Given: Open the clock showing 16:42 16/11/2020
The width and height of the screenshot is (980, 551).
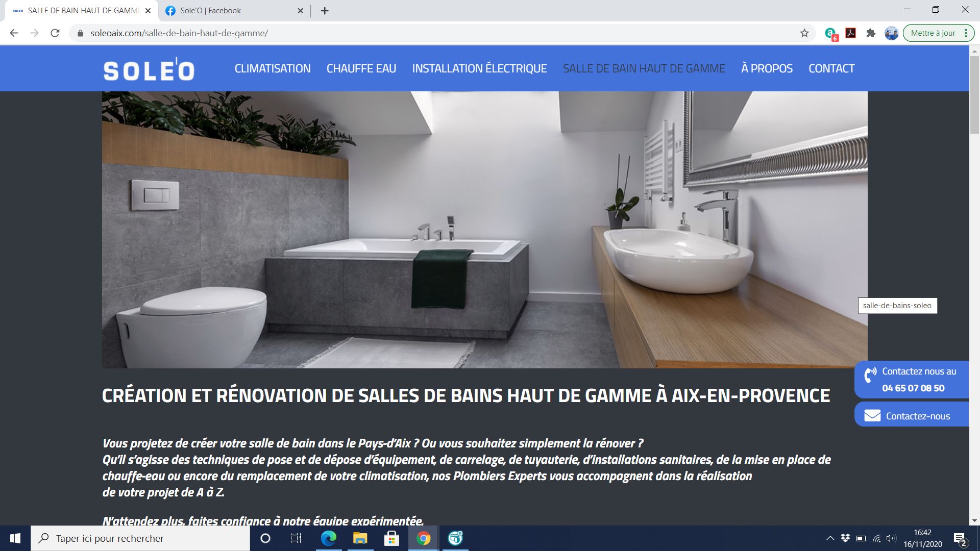Looking at the screenshot, I should (x=923, y=538).
